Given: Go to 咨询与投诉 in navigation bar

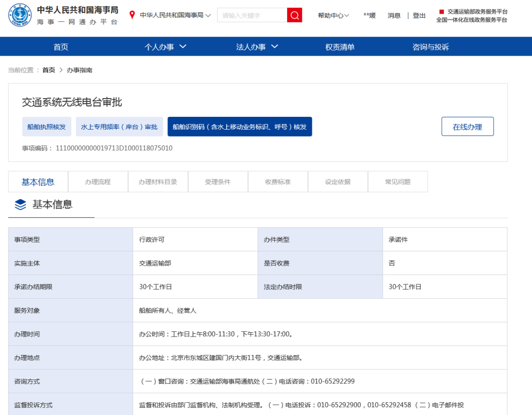Looking at the screenshot, I should coord(431,47).
